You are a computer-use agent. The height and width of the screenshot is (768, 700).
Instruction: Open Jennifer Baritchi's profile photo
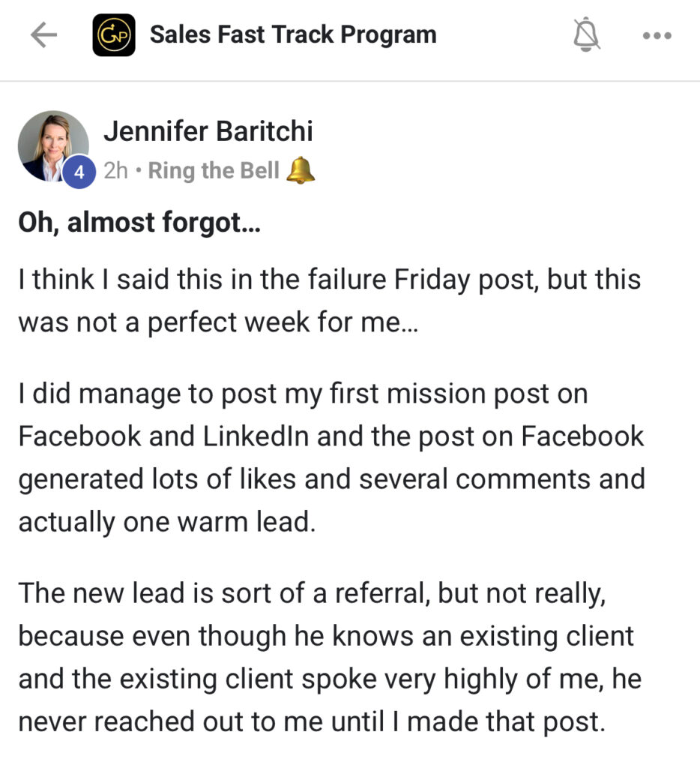click(x=52, y=145)
